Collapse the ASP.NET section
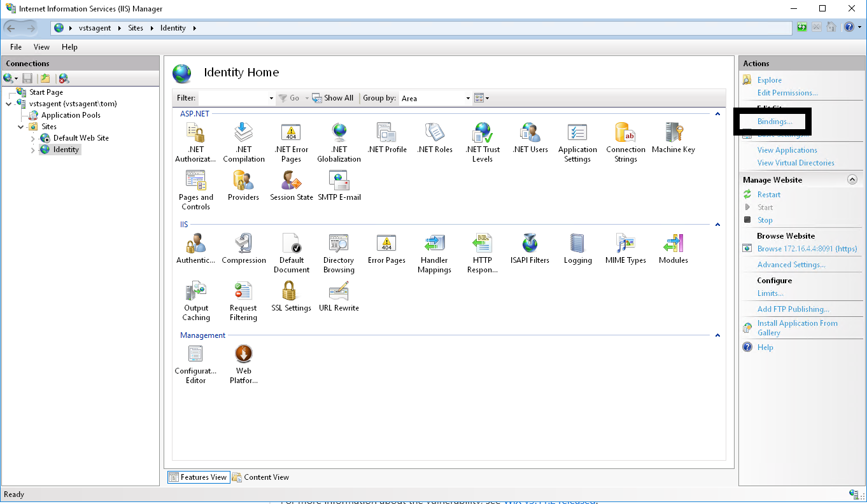 click(x=717, y=114)
